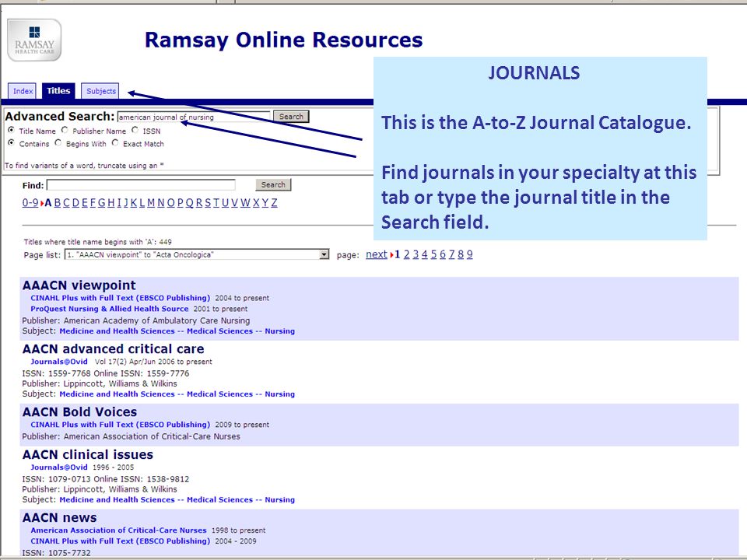
Task: Browse titles starting with letter D
Action: pyautogui.click(x=75, y=203)
